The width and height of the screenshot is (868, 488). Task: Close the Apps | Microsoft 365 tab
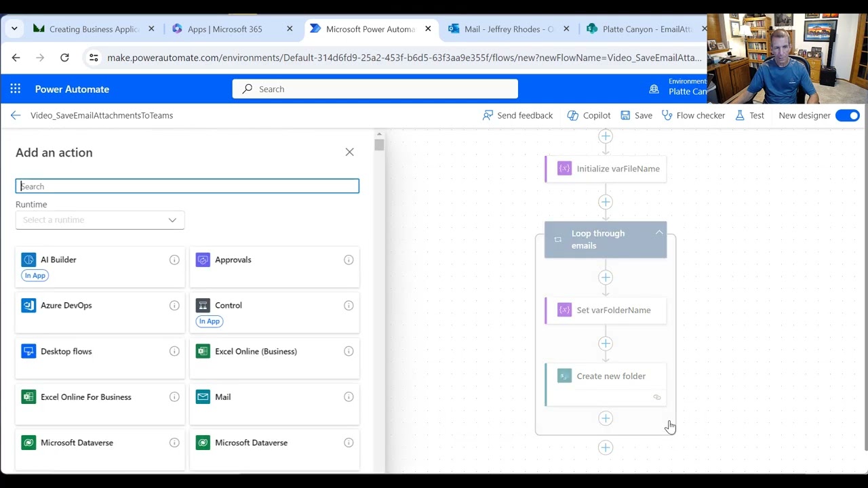pos(290,29)
